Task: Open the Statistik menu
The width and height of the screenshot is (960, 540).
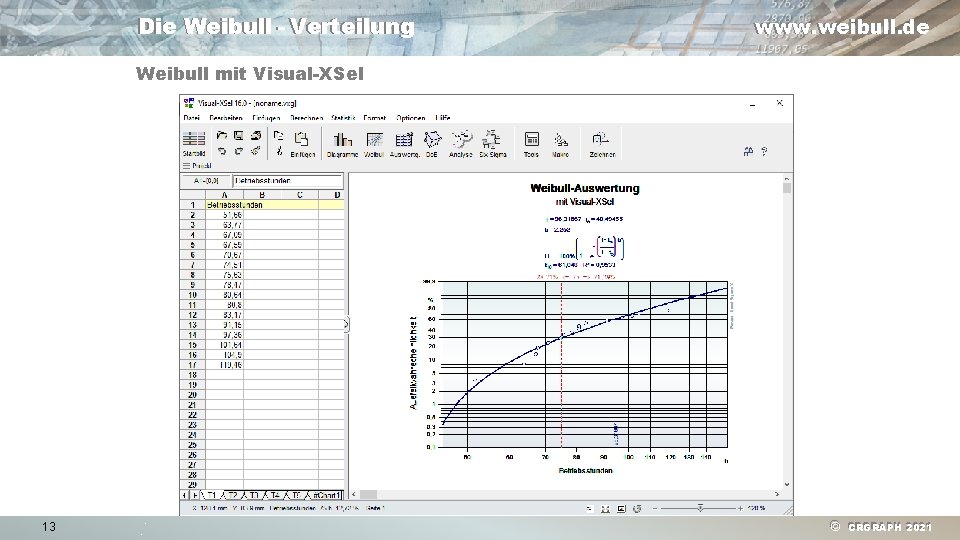Action: [x=343, y=118]
